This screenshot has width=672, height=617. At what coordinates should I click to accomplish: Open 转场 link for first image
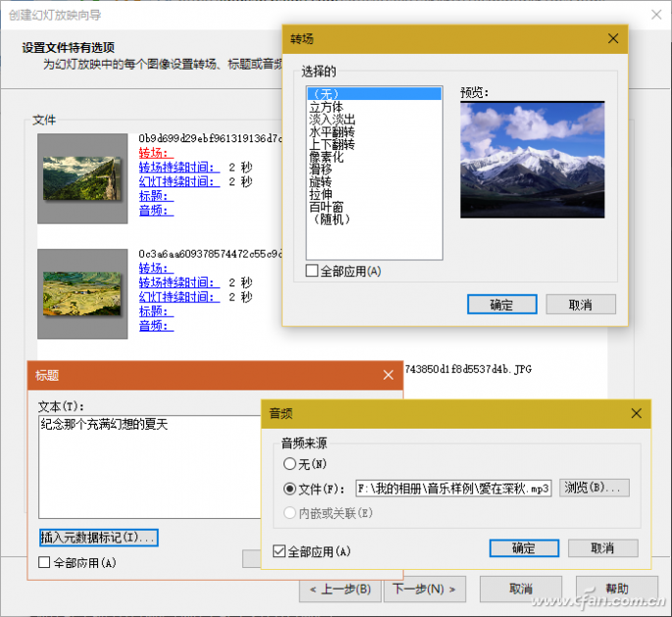click(x=156, y=153)
